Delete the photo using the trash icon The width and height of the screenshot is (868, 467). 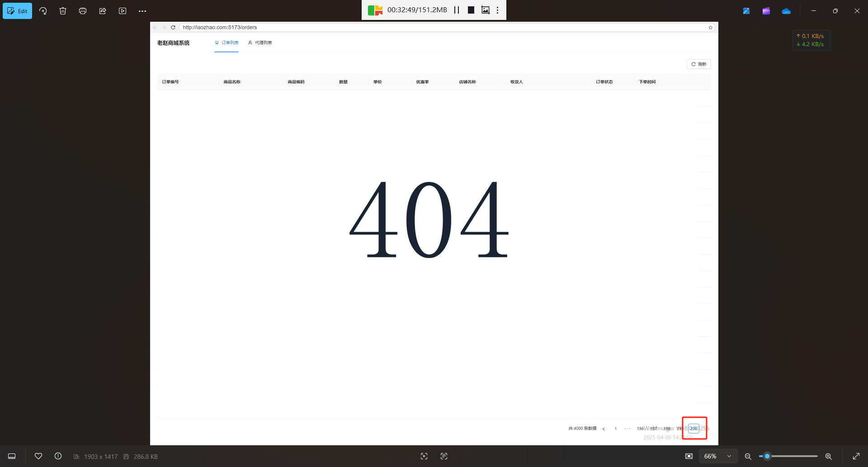pos(63,11)
